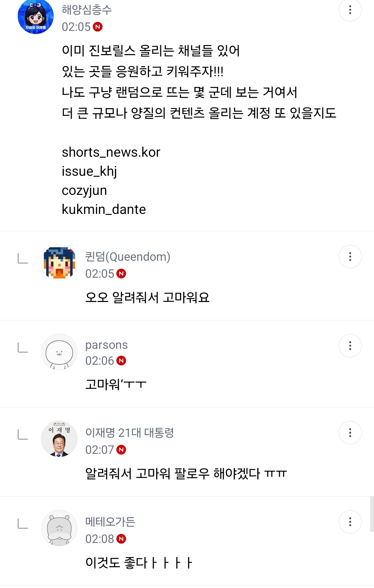This screenshot has width=374, height=588.
Task: Click 메테오가든 gray character avatar
Action: [x=59, y=528]
